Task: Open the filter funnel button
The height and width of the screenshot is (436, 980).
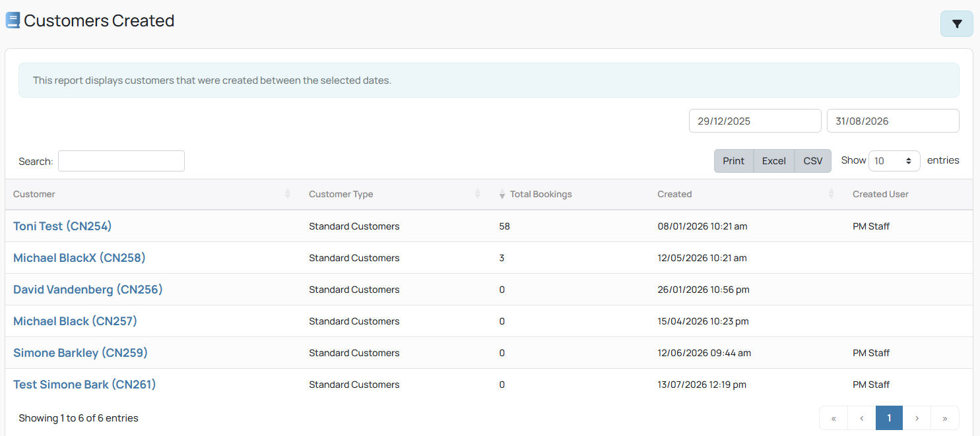Action: (x=956, y=24)
